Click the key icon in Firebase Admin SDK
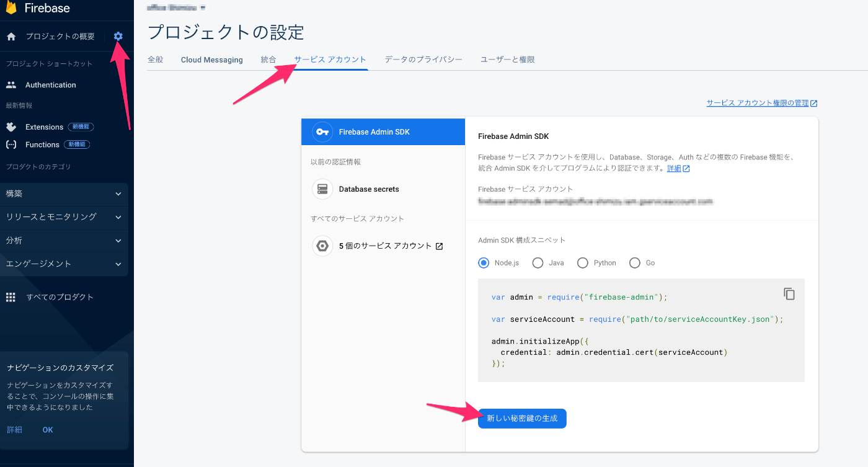868x467 pixels. (322, 132)
